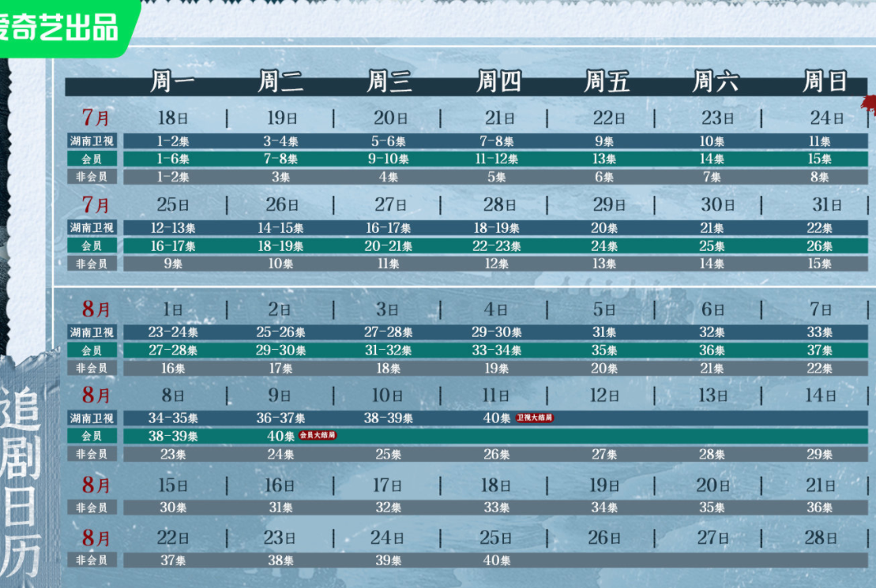Click the 会员 40集 finale entry

tap(280, 436)
